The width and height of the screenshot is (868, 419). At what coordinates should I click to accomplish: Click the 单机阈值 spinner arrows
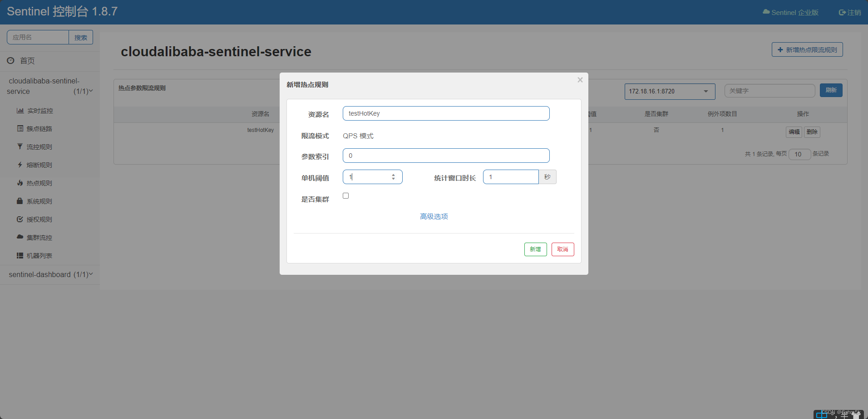(x=393, y=177)
